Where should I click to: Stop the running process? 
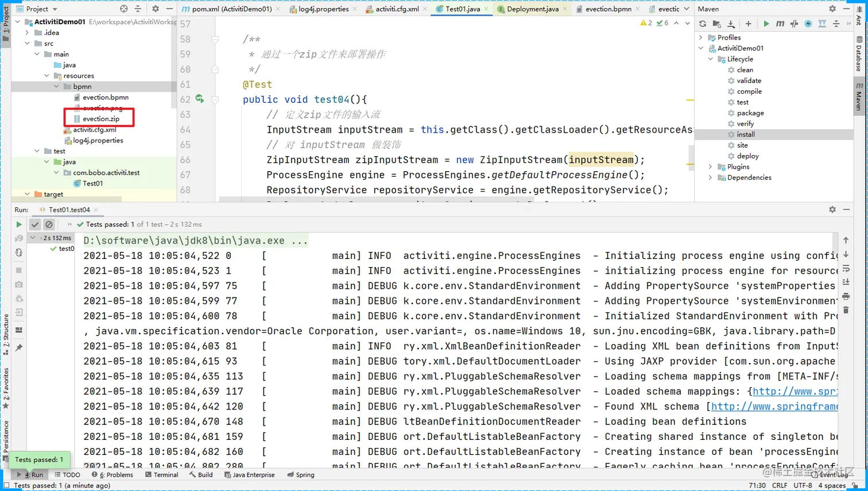(x=19, y=270)
